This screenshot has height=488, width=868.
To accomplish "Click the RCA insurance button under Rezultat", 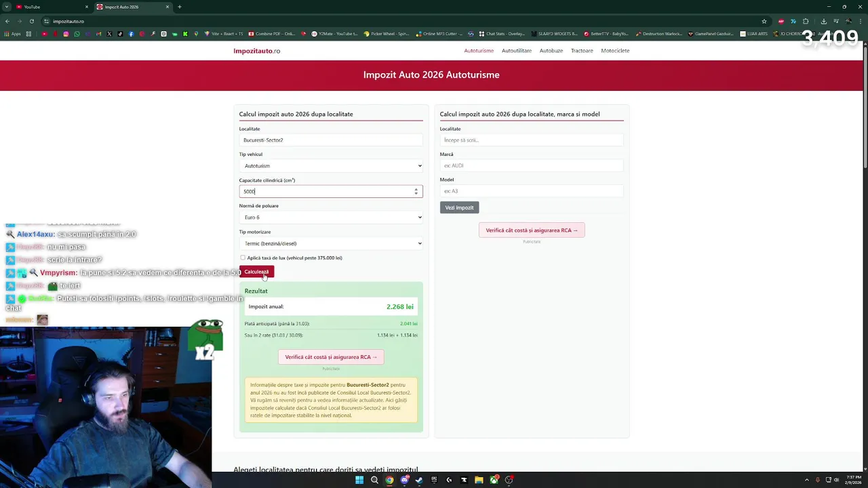I will [x=331, y=357].
